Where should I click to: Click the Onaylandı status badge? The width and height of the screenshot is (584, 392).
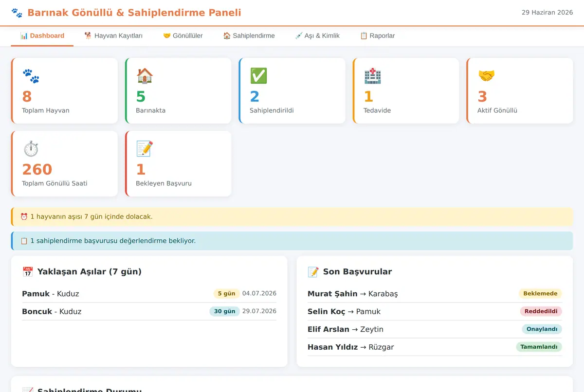(542, 329)
